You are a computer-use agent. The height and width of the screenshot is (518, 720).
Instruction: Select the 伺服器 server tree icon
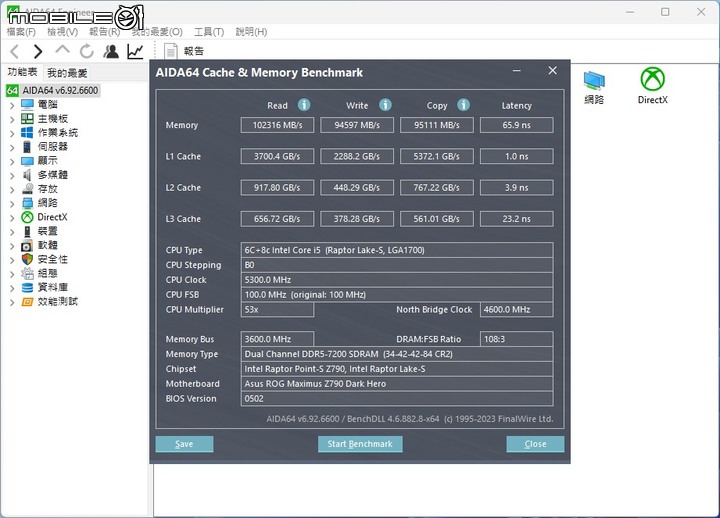(x=27, y=147)
